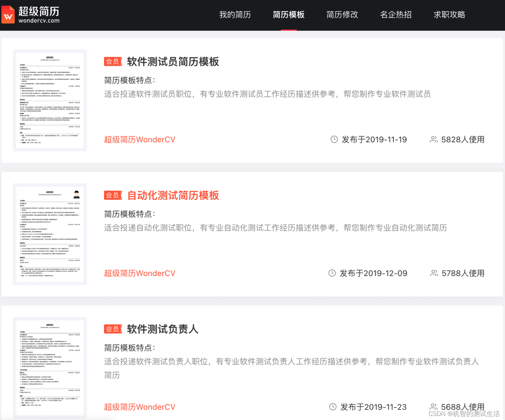This screenshot has width=505, height=420.
Task: Click description starting 适合投递软件测试负责人职位
Action: tap(292, 368)
